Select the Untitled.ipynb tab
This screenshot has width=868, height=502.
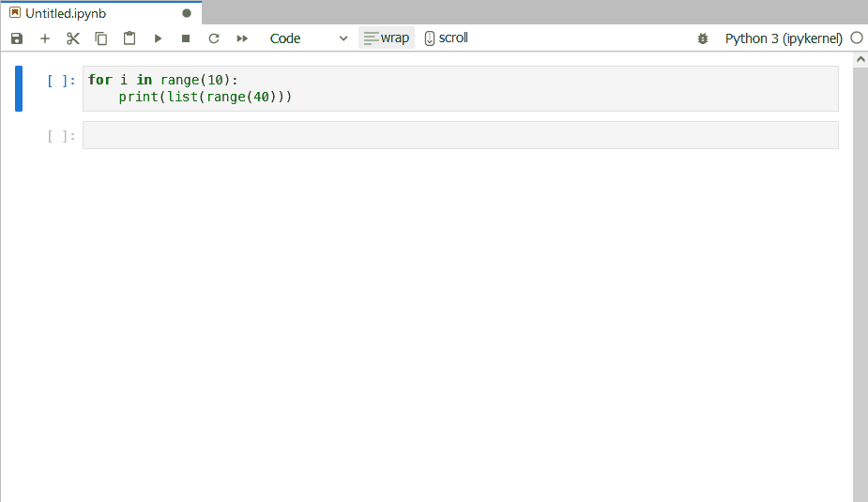tap(100, 13)
